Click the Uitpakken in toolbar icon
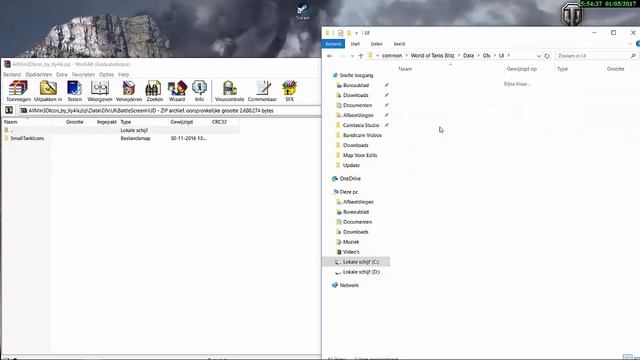The height and width of the screenshot is (360, 640). click(48, 91)
